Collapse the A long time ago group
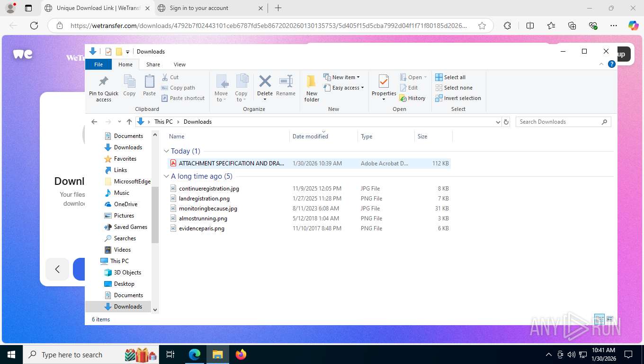Screen dimensions: 644x364 tap(166, 176)
